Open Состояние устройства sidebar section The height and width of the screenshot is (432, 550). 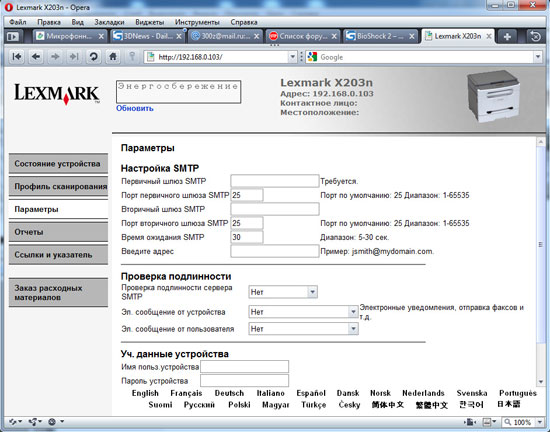pyautogui.click(x=58, y=164)
